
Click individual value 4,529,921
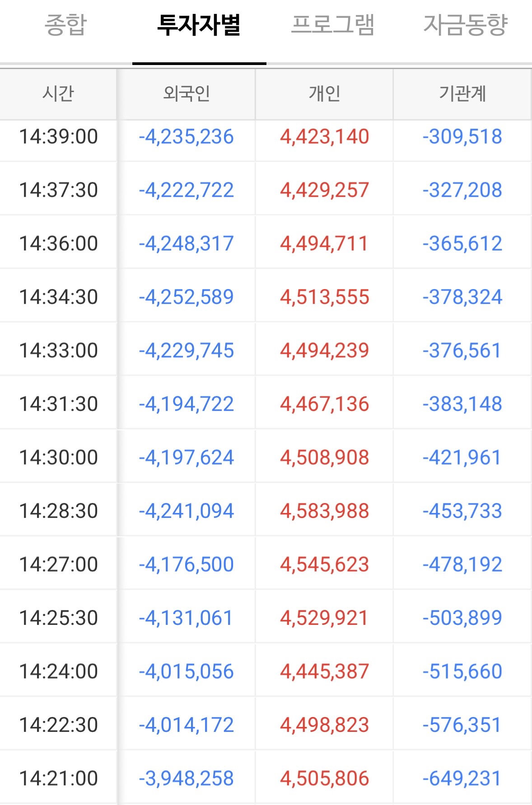324,618
